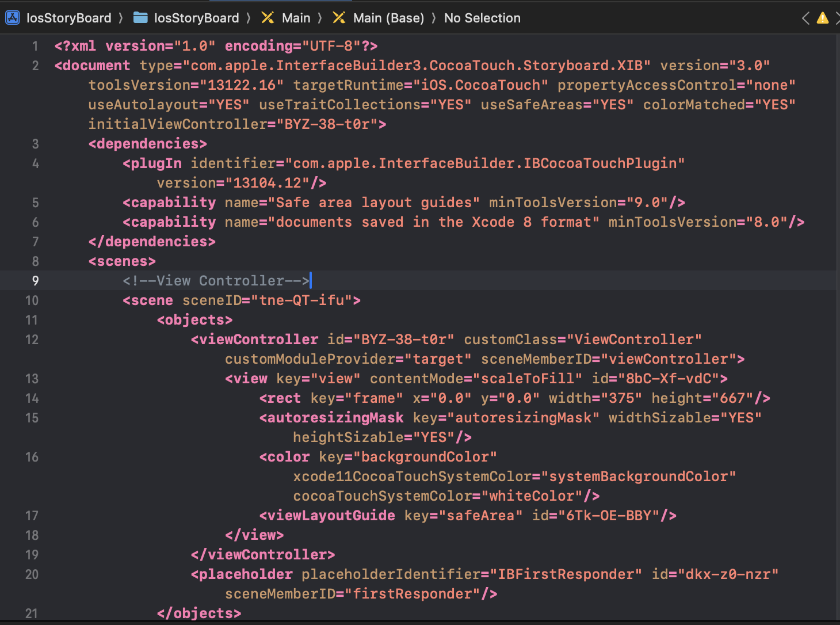This screenshot has height=625, width=840.
Task: Click the <objects> opening tag
Action: (x=195, y=320)
